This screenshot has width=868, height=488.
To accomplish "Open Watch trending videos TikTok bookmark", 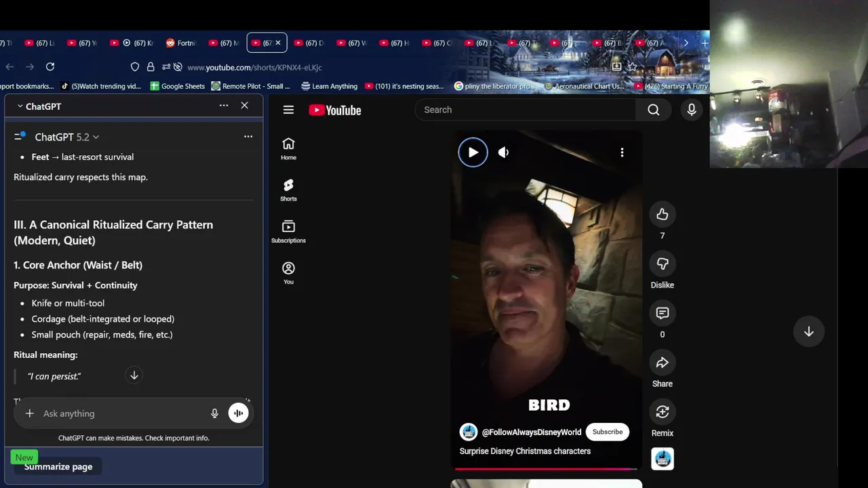I will pos(101,86).
